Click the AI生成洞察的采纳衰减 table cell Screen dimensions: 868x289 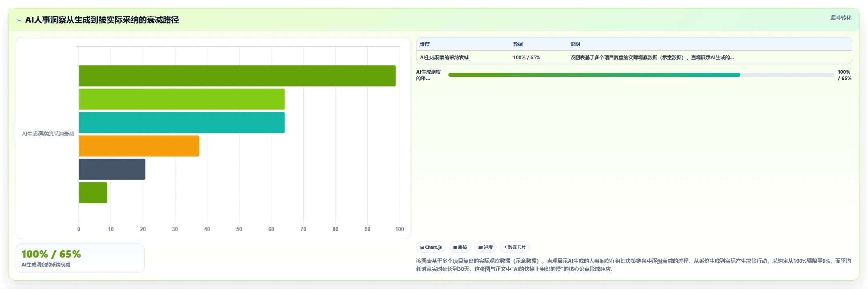[444, 58]
